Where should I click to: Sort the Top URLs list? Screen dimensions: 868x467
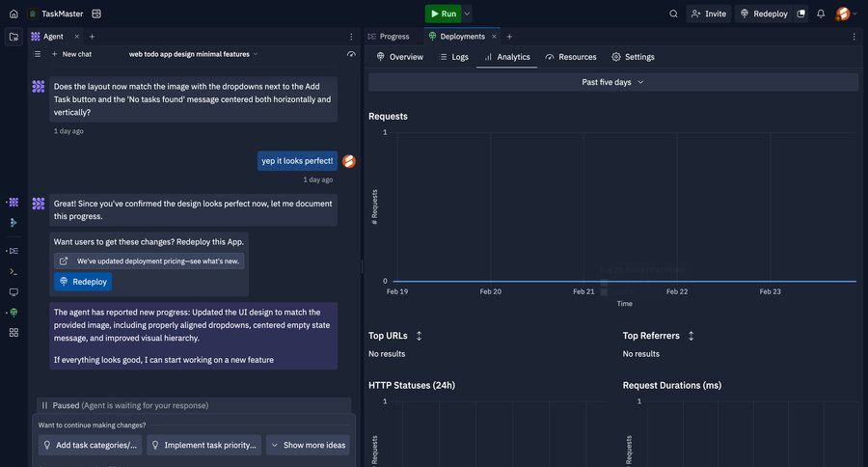pos(420,336)
